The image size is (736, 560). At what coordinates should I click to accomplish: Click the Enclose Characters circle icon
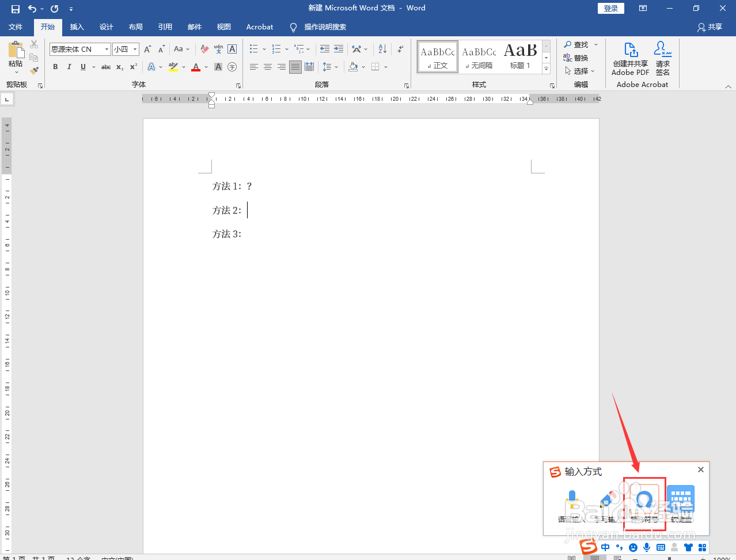232,67
